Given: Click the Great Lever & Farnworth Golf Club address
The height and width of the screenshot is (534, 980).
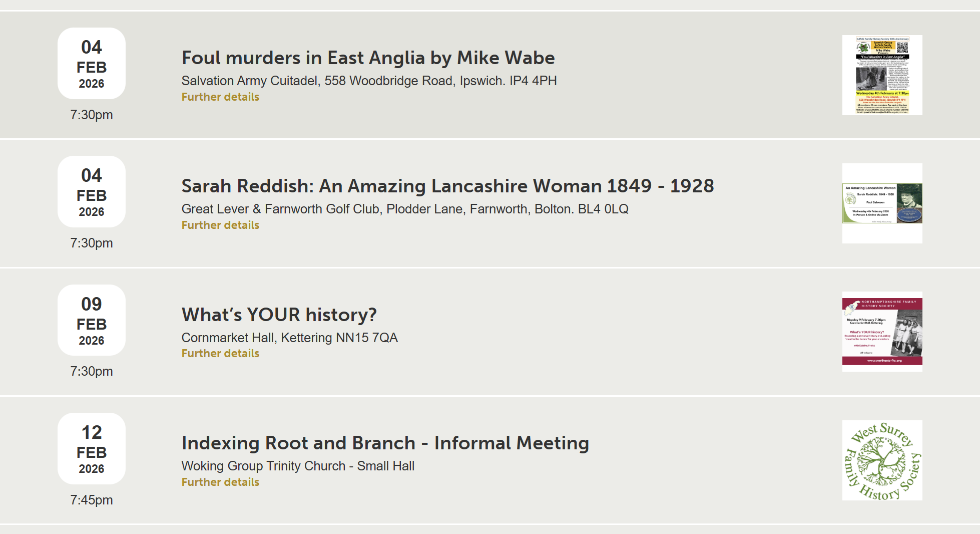Looking at the screenshot, I should click(x=404, y=209).
